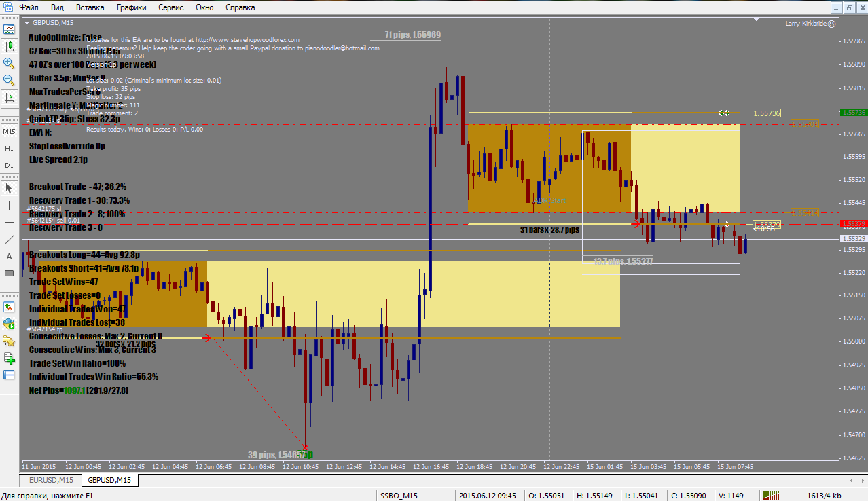Viewport: 868px width, 501px height.
Task: Click the orange 1.55701 level label
Action: (806, 124)
